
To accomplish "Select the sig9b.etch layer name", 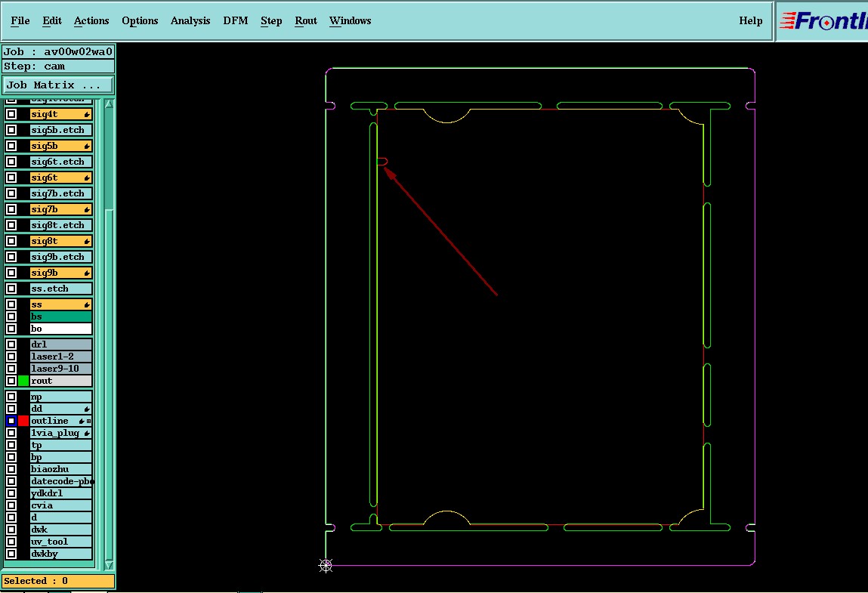I will [x=61, y=257].
